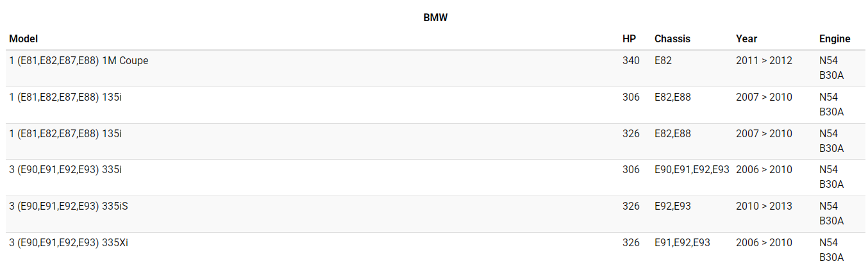Screen dimensions: 868x268
Task: Click the E92,E93 chassis cell
Action: coord(672,206)
